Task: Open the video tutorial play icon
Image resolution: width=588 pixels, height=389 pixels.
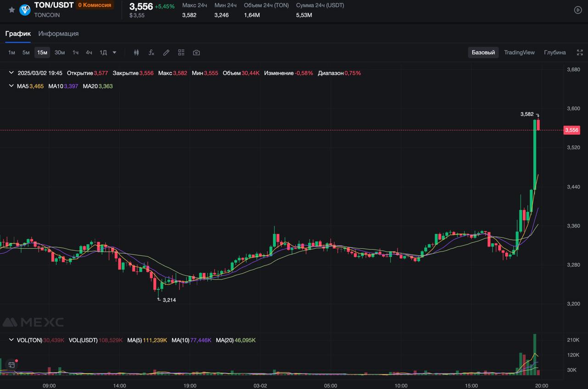Action: coord(578,10)
